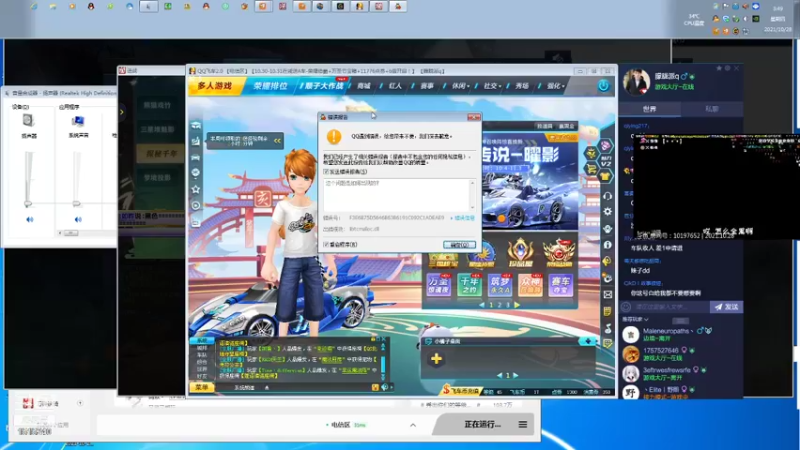Viewport: 800px width, 450px height.
Task: Click the info icon in right sidebar
Action: pos(607,245)
